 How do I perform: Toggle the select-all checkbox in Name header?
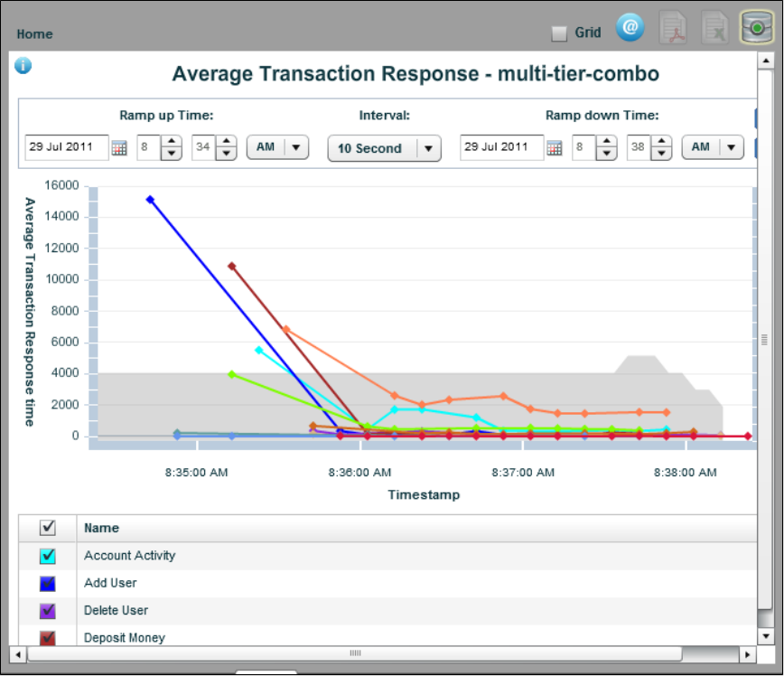48,528
